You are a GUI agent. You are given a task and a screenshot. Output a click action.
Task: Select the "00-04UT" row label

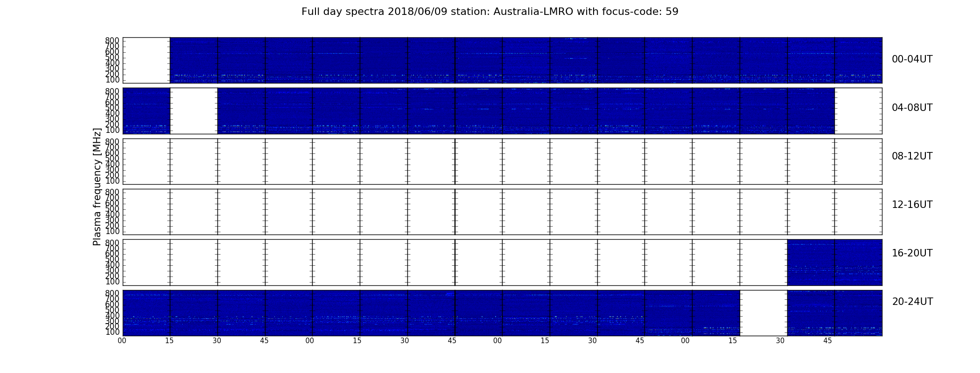pos(912,59)
